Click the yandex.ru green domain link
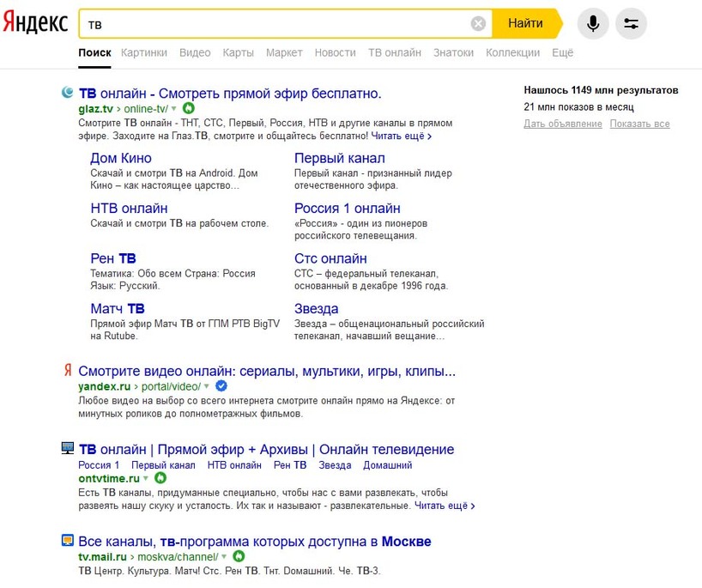702x588 pixels. pyautogui.click(x=105, y=386)
